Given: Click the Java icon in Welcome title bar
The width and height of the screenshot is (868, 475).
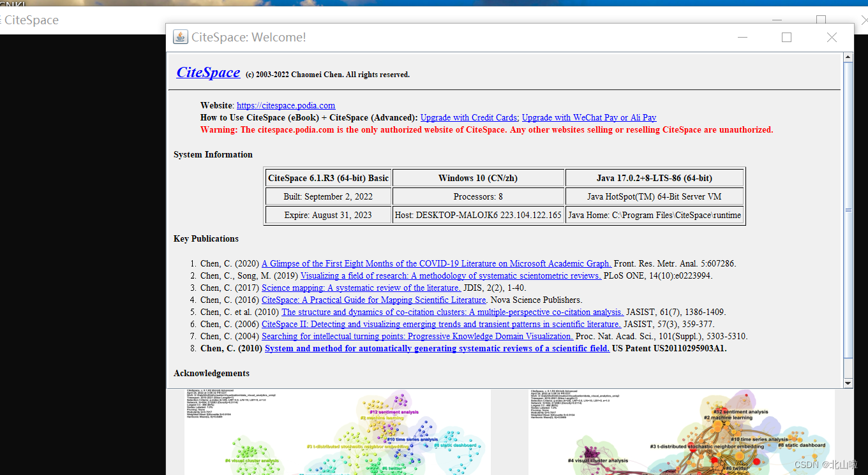Looking at the screenshot, I should 181,37.
